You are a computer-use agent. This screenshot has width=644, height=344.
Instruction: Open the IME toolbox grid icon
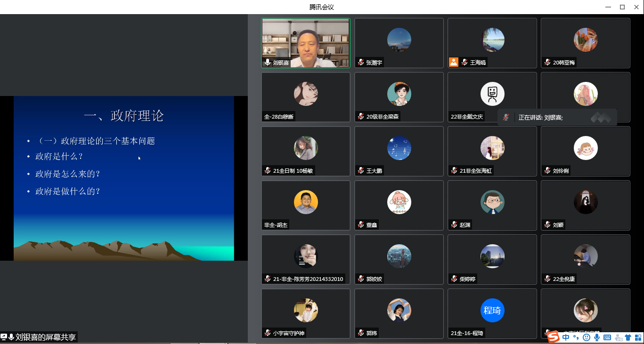pyautogui.click(x=637, y=337)
